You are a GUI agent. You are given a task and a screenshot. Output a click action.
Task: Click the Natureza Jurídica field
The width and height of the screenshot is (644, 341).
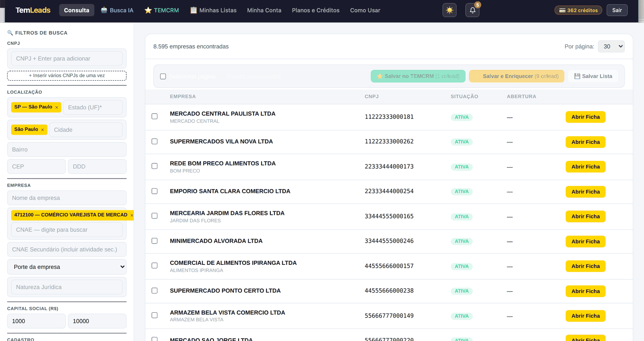[x=67, y=287]
